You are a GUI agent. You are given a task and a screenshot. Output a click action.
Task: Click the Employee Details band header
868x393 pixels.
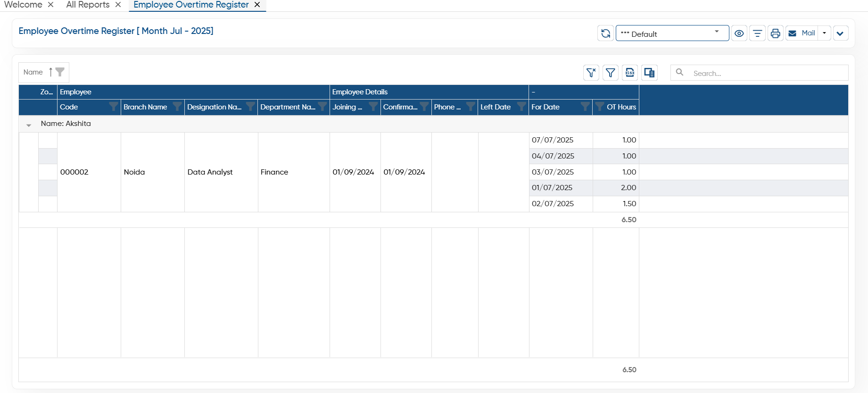point(429,92)
